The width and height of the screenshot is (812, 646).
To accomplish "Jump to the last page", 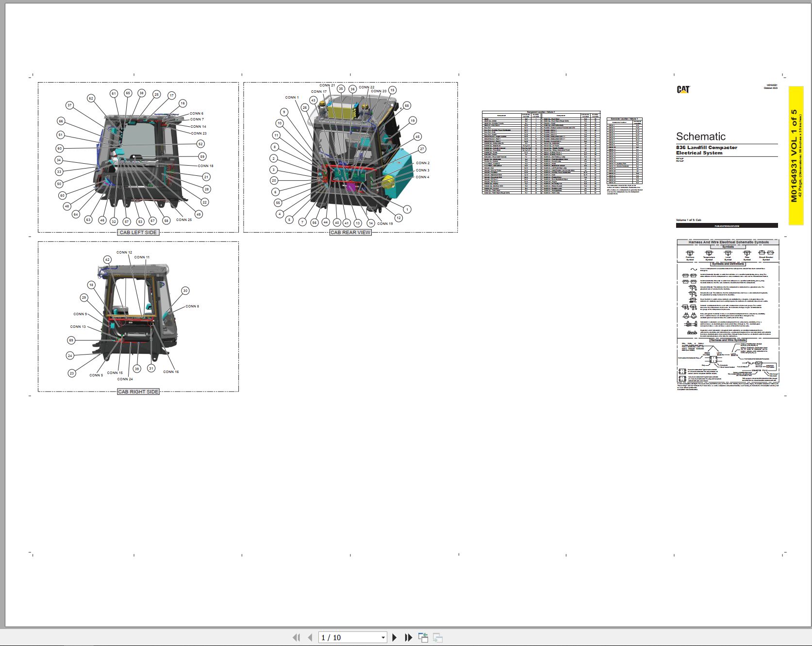I will [x=408, y=637].
